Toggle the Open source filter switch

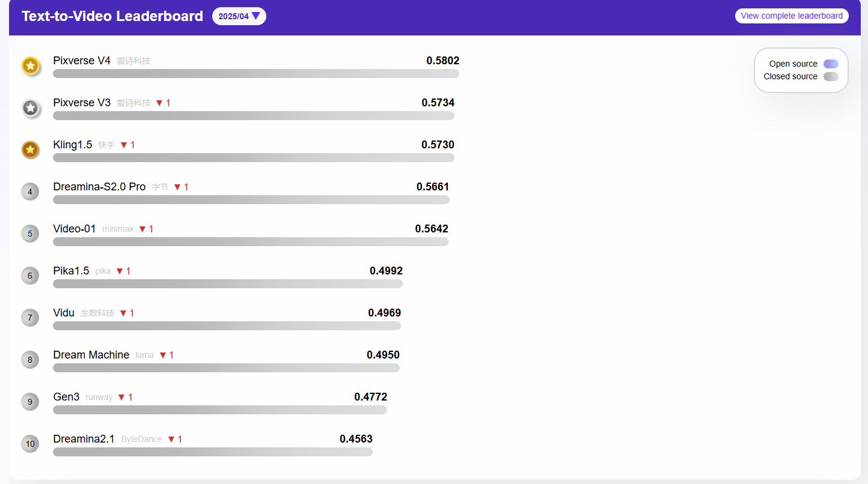point(831,64)
